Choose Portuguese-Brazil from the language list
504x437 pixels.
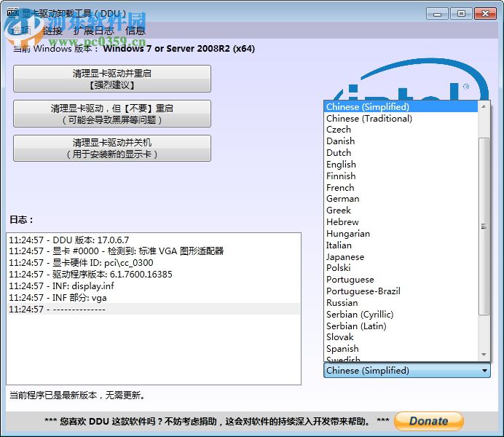(401, 291)
